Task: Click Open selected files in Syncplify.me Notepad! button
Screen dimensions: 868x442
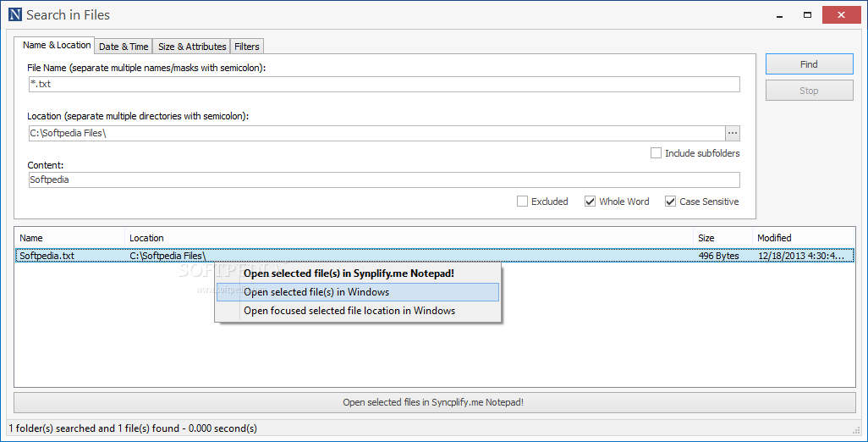Action: click(x=434, y=402)
